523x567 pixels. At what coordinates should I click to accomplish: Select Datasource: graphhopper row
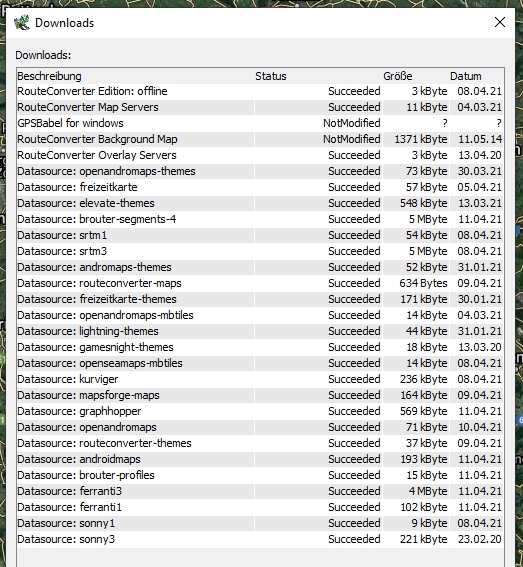260,412
